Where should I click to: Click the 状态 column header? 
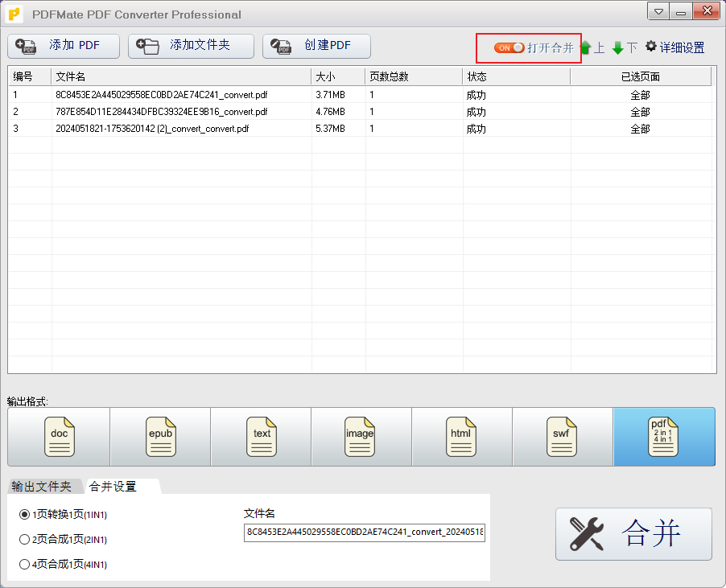point(517,76)
